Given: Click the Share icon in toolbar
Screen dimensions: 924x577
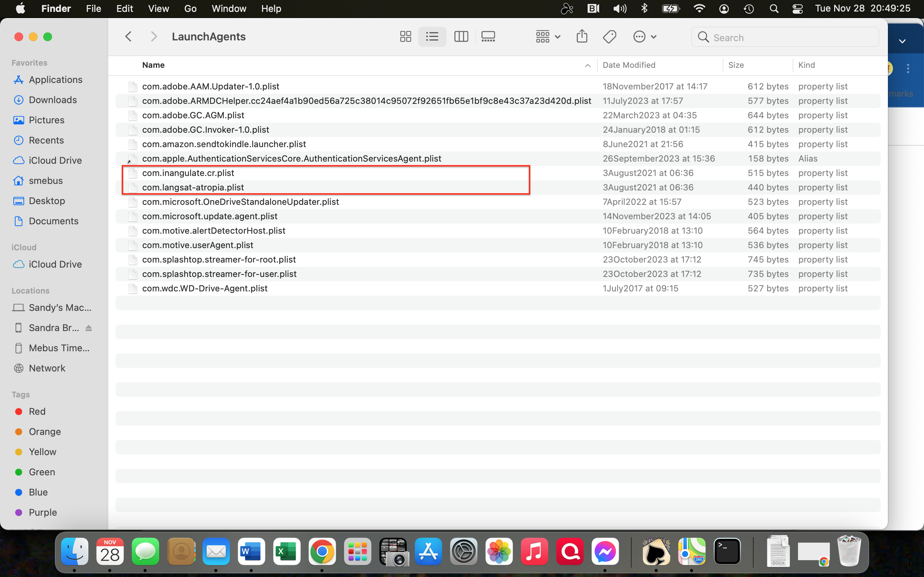Looking at the screenshot, I should 581,37.
